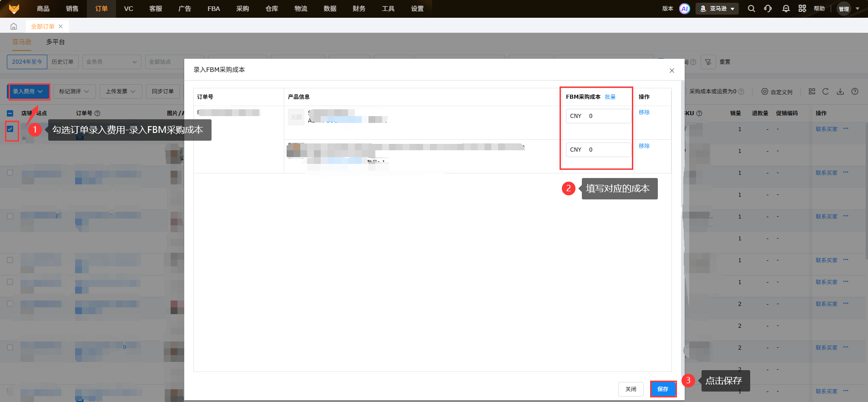Expand the 录入费用 dropdown
Screen dimensions: 868x402
coord(28,92)
